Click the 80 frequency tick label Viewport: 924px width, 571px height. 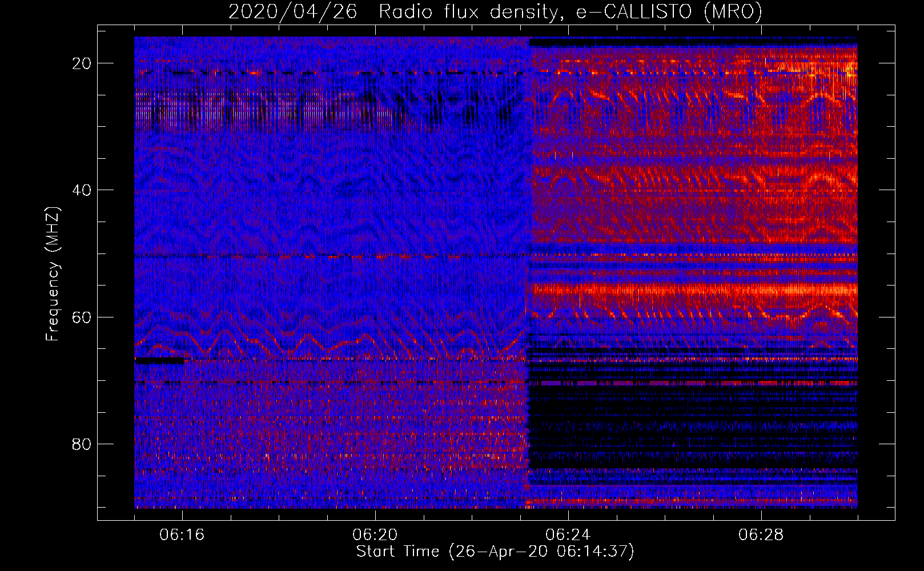82,444
